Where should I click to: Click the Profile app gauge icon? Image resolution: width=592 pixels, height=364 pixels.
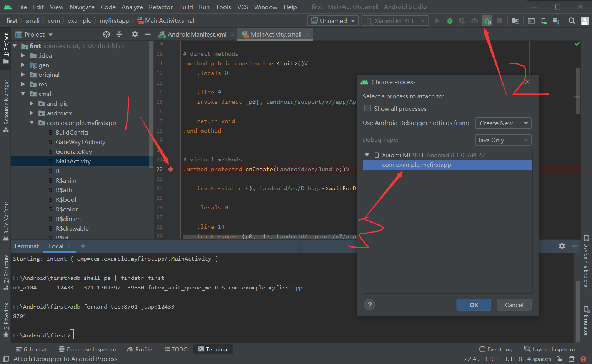(x=475, y=21)
